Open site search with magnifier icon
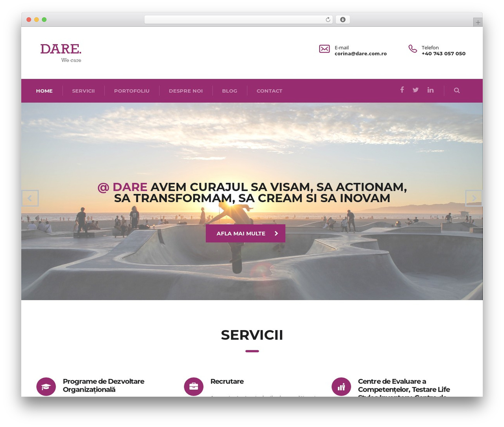504x427 pixels. [457, 90]
